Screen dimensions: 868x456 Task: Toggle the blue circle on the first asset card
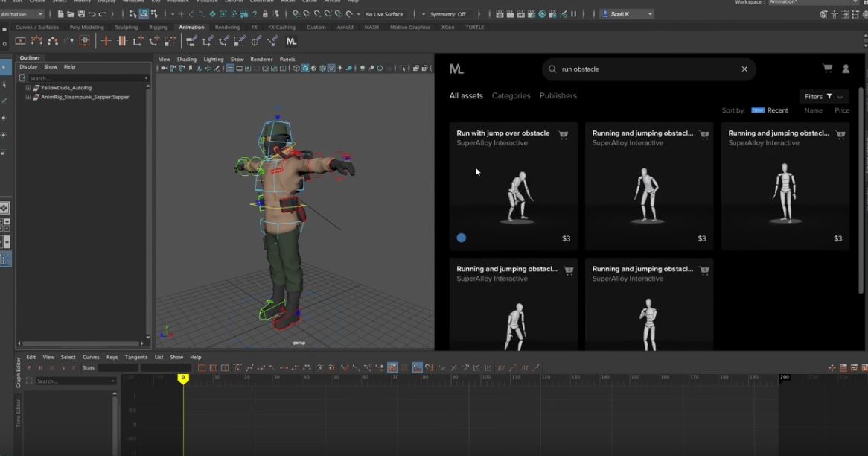tap(462, 238)
